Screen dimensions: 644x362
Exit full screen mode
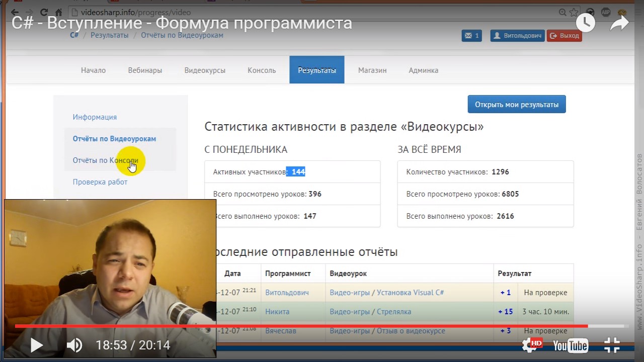coord(612,345)
